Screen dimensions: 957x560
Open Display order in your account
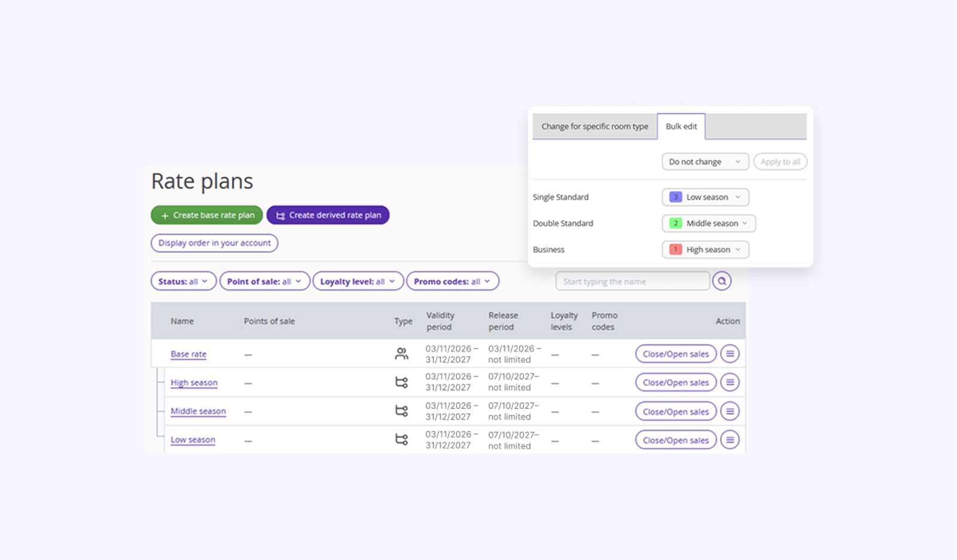click(214, 243)
